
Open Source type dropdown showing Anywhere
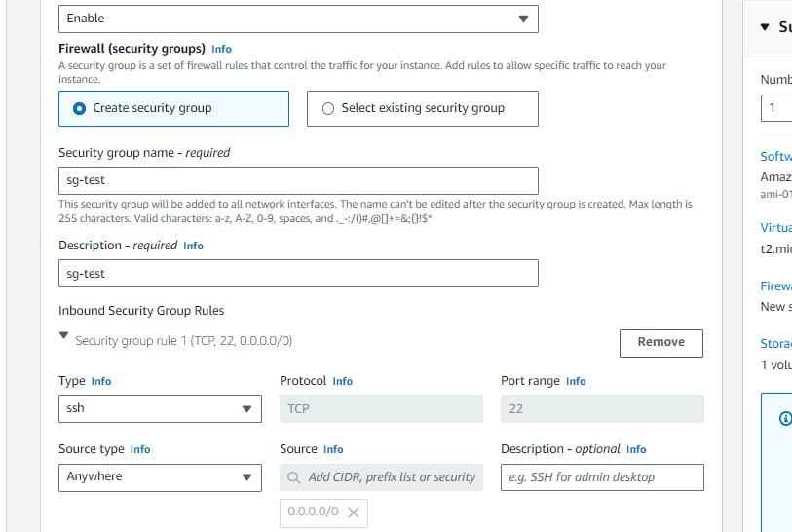(x=160, y=477)
